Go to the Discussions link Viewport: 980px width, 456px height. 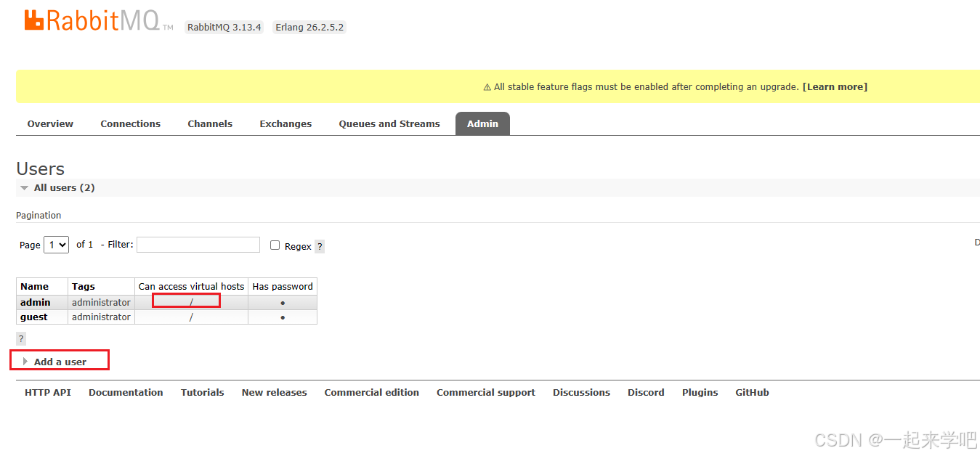[582, 393]
